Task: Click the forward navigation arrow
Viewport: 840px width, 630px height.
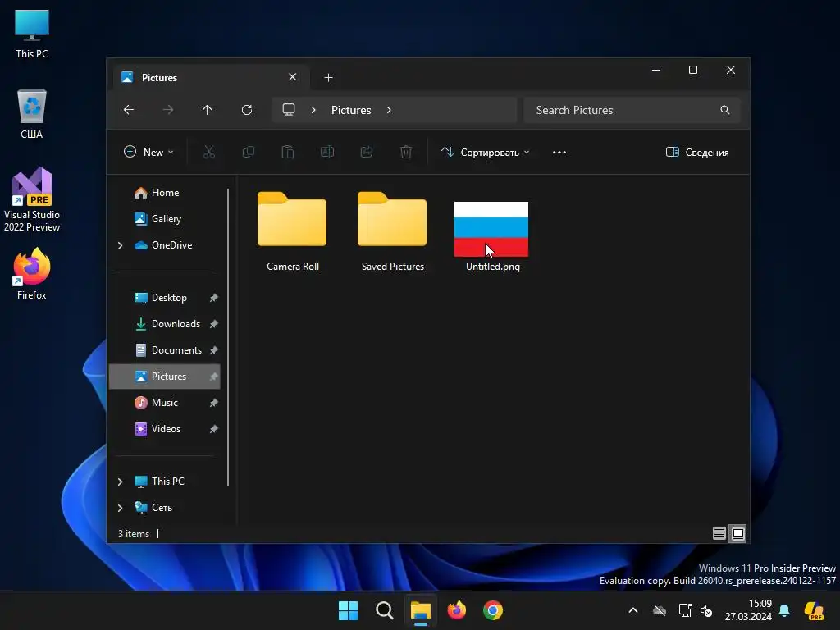Action: [168, 110]
